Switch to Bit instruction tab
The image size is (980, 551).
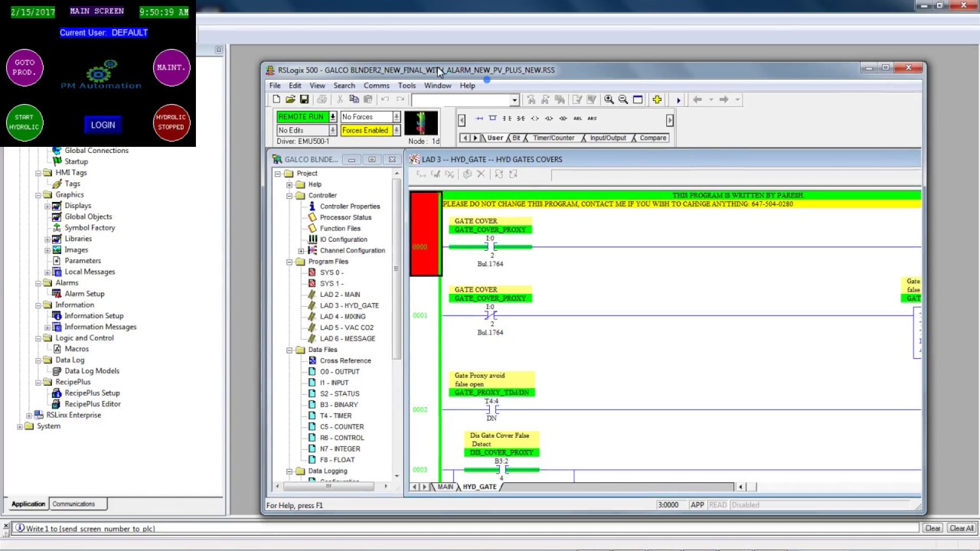[516, 138]
